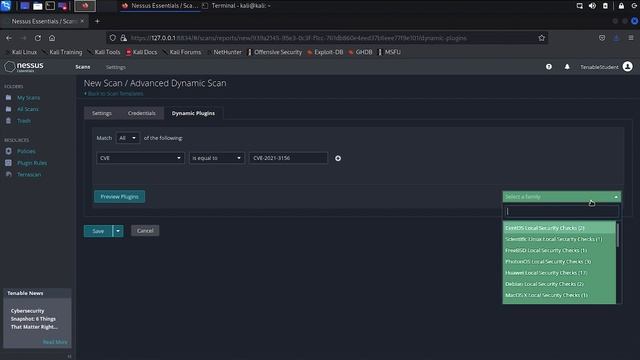
Task: Click the Pocket save icon in browser toolbar
Action: pyautogui.click(x=602, y=38)
